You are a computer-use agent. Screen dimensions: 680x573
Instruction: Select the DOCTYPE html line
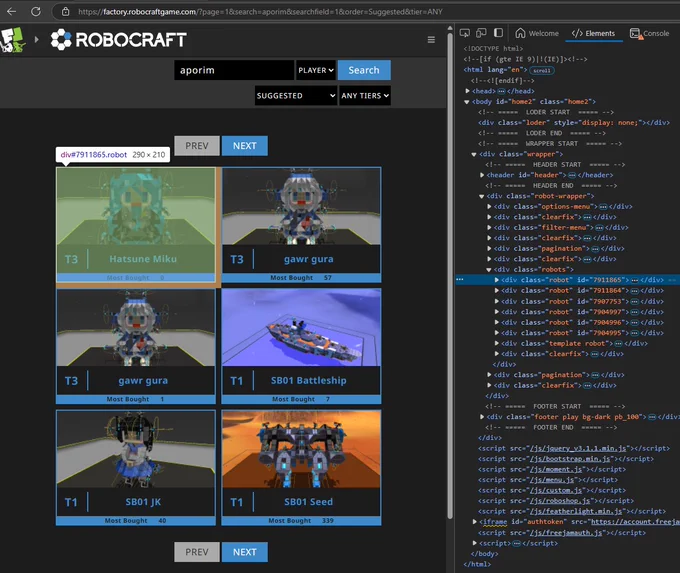click(493, 49)
